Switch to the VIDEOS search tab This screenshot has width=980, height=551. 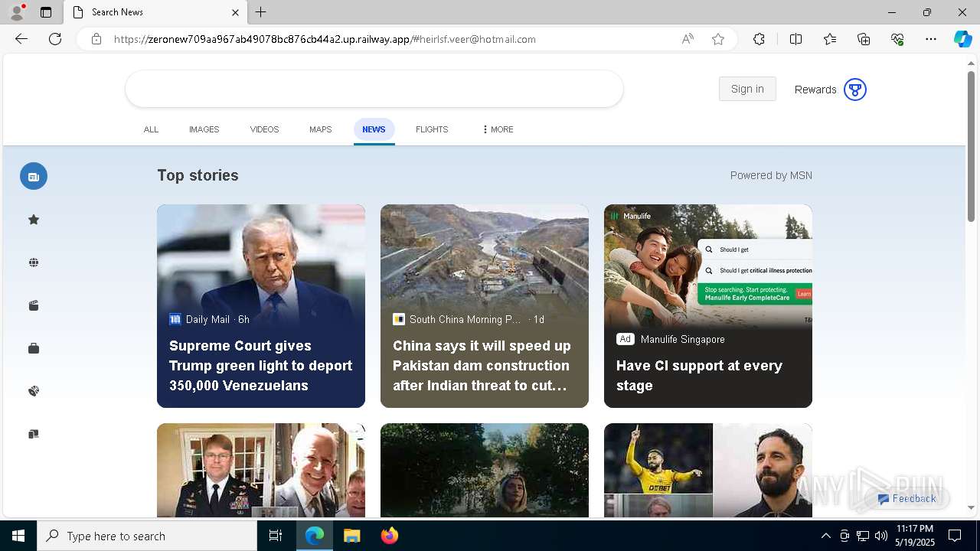(x=264, y=129)
